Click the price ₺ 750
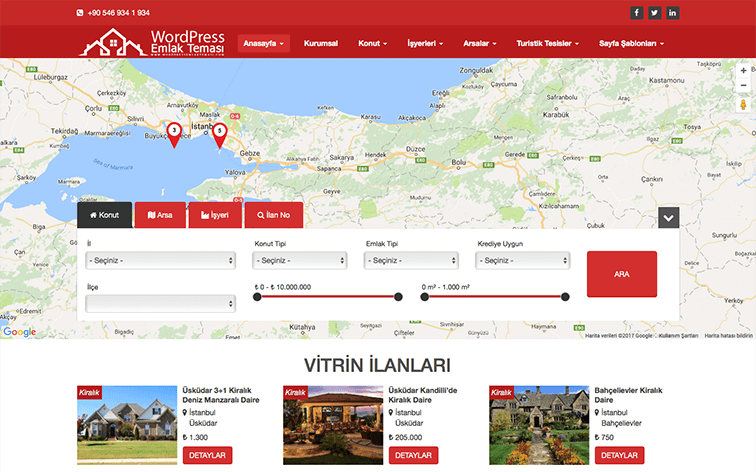The height and width of the screenshot is (472, 756). pyautogui.click(x=604, y=437)
